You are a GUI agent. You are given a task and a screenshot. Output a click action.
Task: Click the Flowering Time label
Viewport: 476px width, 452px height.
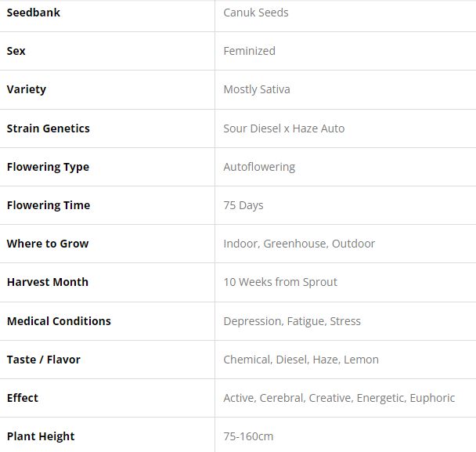49,205
